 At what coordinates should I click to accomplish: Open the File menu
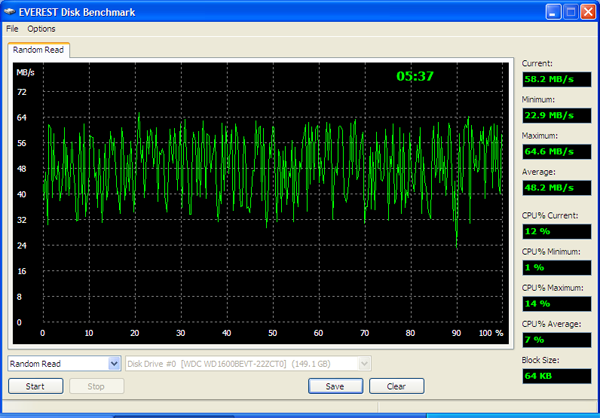point(12,29)
